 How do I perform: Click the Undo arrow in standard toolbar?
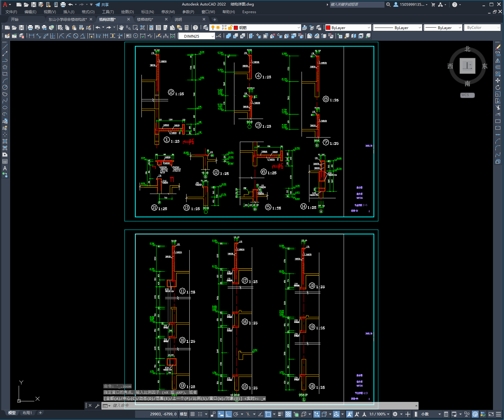point(98,28)
